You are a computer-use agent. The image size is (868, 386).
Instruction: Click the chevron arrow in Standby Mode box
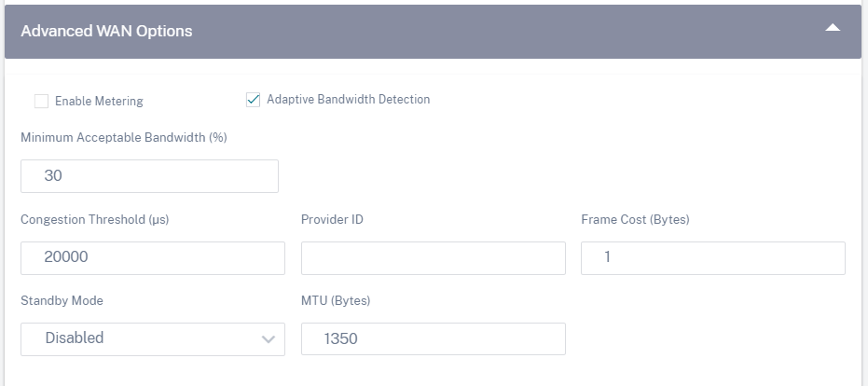tap(269, 339)
